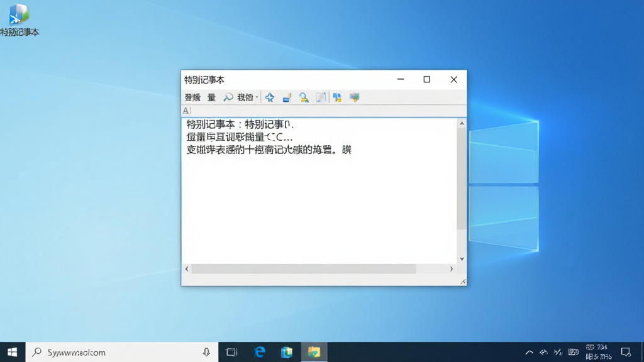Open the 特别记事本 desktop shortcut icon
This screenshot has width=644, height=362.
click(19, 19)
